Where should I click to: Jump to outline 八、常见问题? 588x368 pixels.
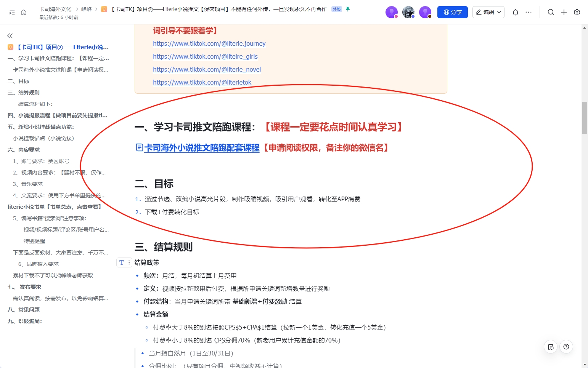24,310
